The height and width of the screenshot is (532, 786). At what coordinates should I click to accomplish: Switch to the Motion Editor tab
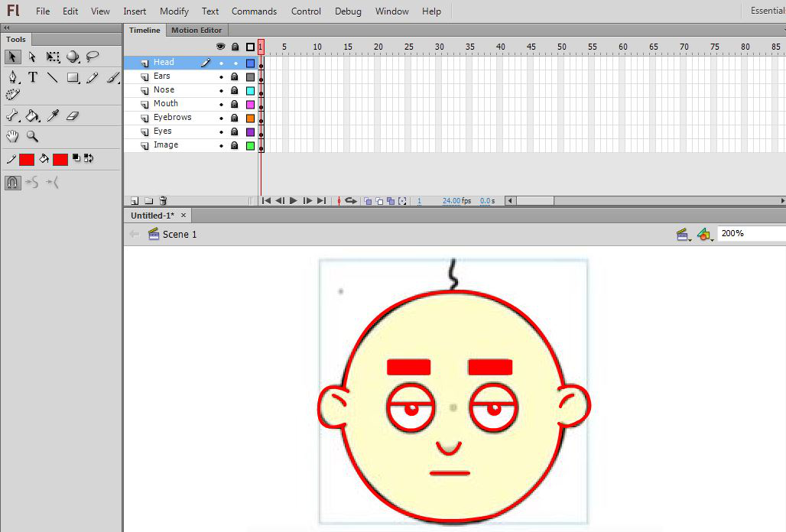[196, 30]
